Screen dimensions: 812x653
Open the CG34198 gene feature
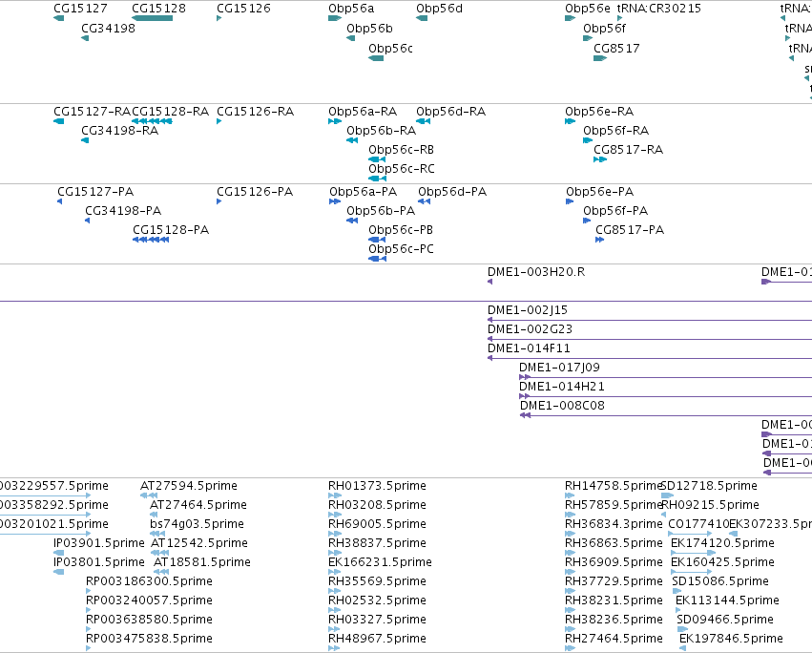point(85,38)
